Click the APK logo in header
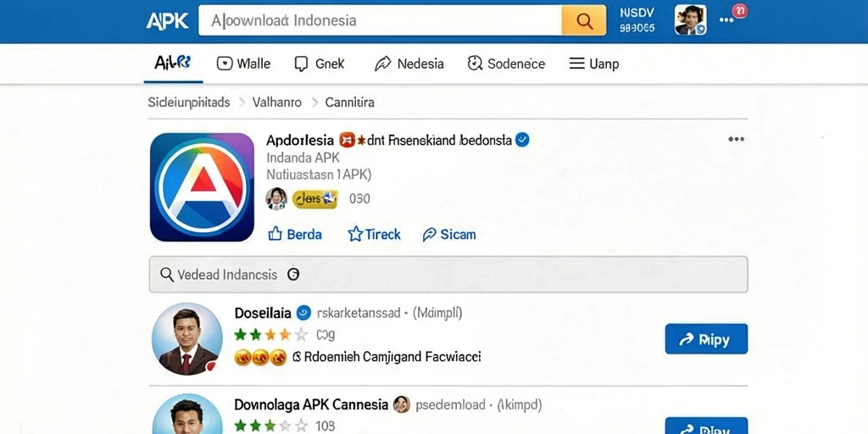 [167, 20]
